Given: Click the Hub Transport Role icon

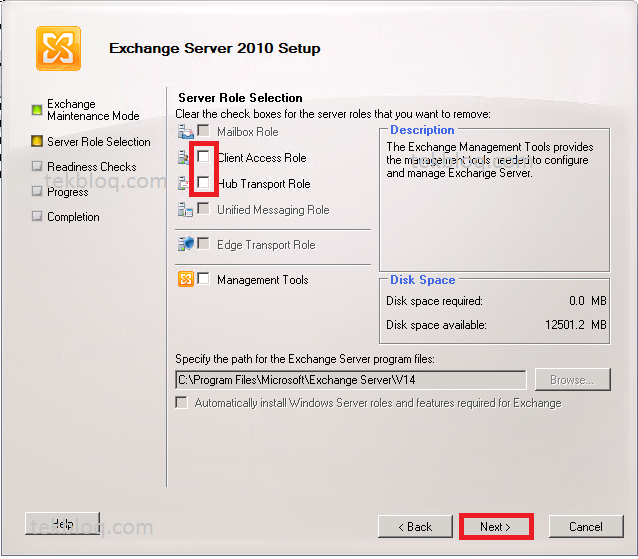Looking at the screenshot, I should tap(183, 183).
